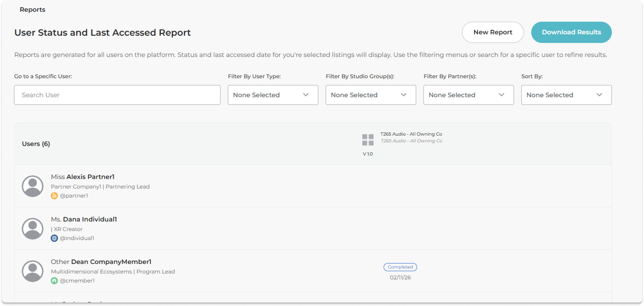The width and height of the screenshot is (644, 306).
Task: Open the Filter By Partner(s) dropdown
Action: pyautogui.click(x=468, y=95)
